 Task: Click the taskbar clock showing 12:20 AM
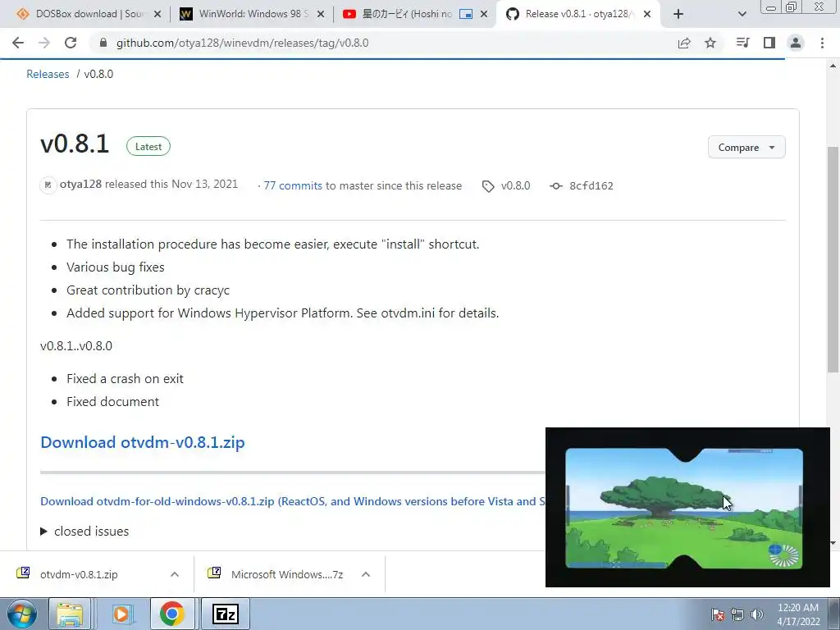[x=798, y=614]
